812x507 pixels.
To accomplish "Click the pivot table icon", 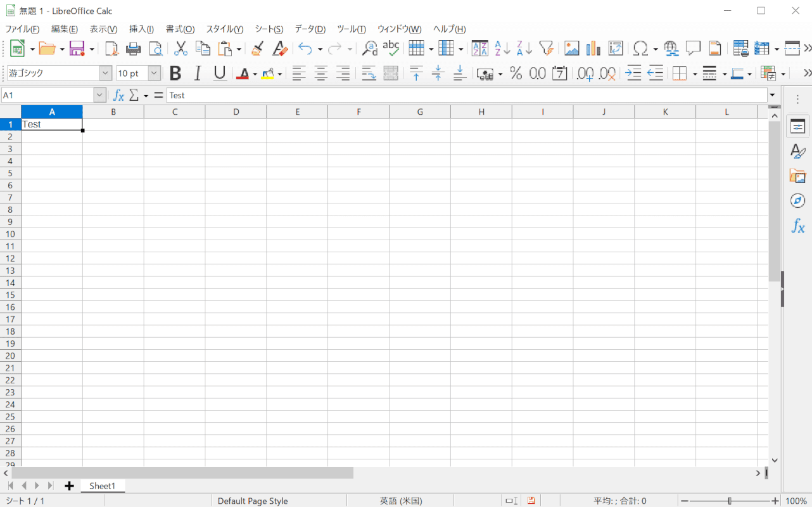I will click(x=616, y=48).
